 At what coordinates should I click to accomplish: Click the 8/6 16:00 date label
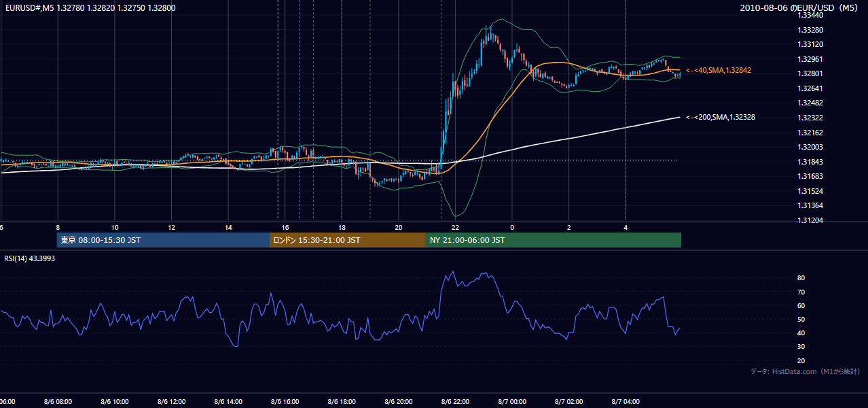tap(285, 402)
